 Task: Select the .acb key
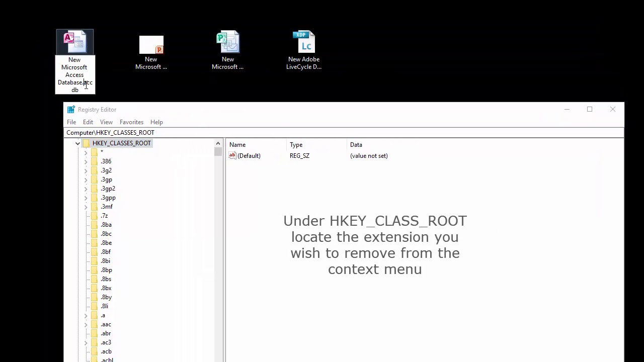pos(106,351)
